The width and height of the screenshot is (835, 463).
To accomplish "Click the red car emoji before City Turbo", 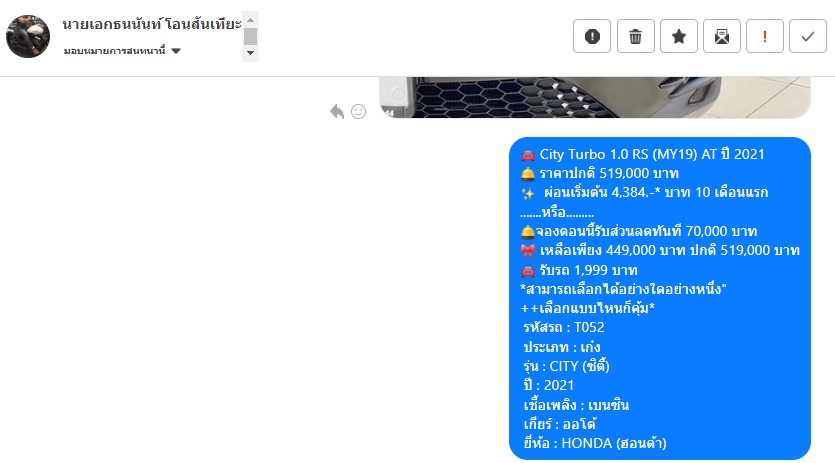I will point(528,155).
